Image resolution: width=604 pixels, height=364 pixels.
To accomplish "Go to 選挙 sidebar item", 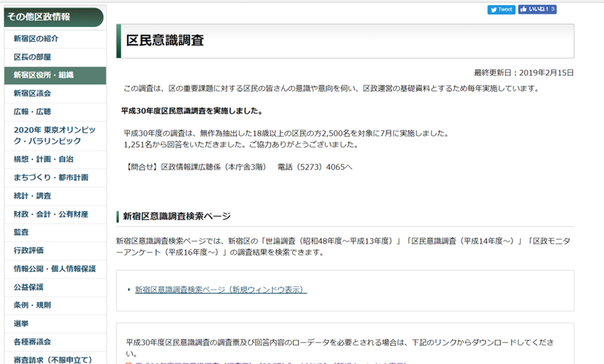I will point(55,324).
